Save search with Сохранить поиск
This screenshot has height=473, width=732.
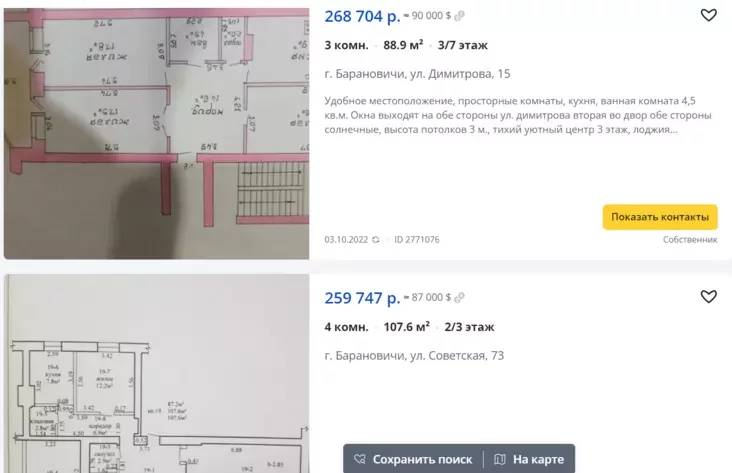(413, 459)
